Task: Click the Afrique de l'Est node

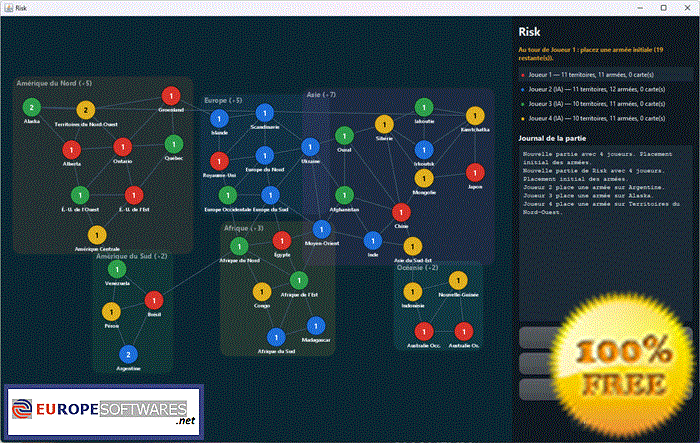Action: click(299, 280)
